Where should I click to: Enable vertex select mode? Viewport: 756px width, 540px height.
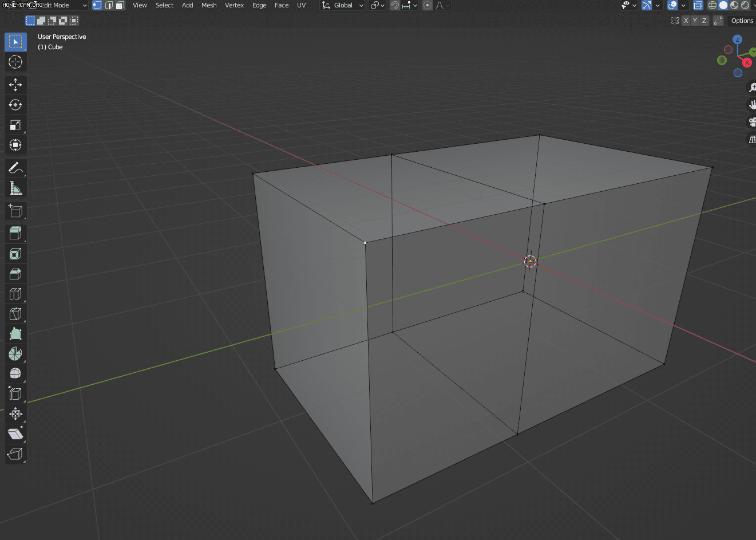(x=97, y=5)
